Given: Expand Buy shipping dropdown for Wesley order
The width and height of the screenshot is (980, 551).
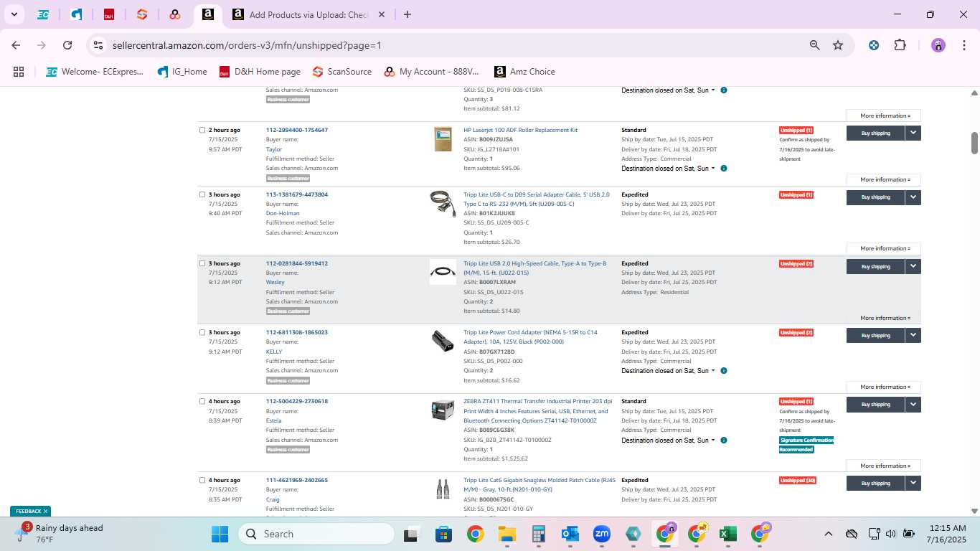Looking at the screenshot, I should 913,266.
